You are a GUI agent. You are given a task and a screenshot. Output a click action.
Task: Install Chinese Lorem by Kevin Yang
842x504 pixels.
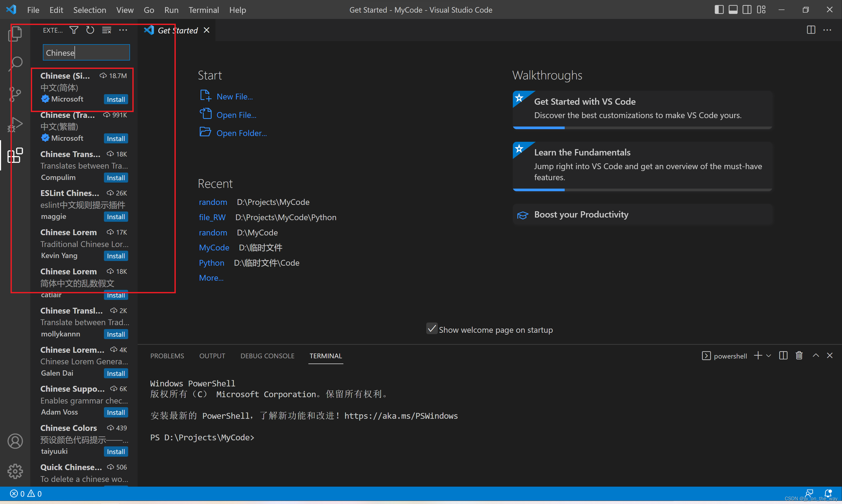[x=116, y=256]
